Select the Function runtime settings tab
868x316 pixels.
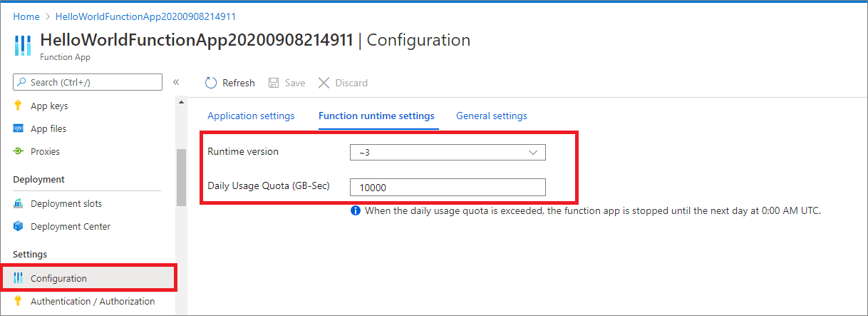pyautogui.click(x=376, y=116)
